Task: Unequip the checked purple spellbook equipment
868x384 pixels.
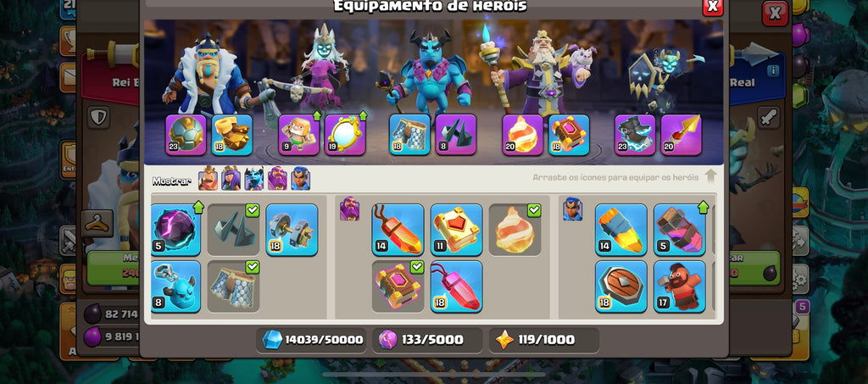Action: 398,287
